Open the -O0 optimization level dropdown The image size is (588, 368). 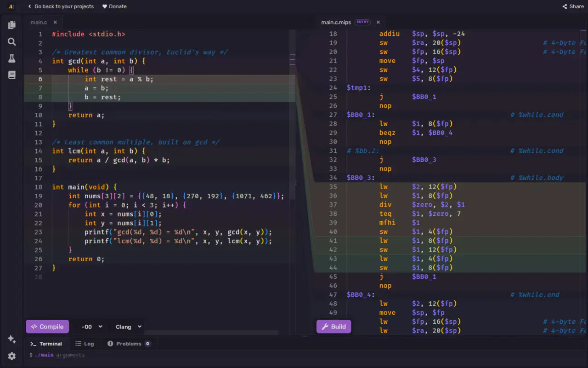91,327
